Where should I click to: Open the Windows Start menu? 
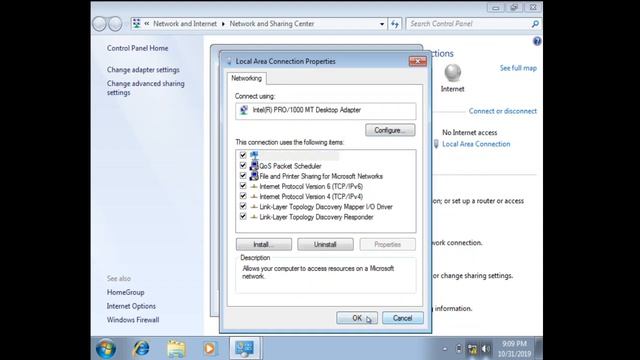click(x=106, y=349)
